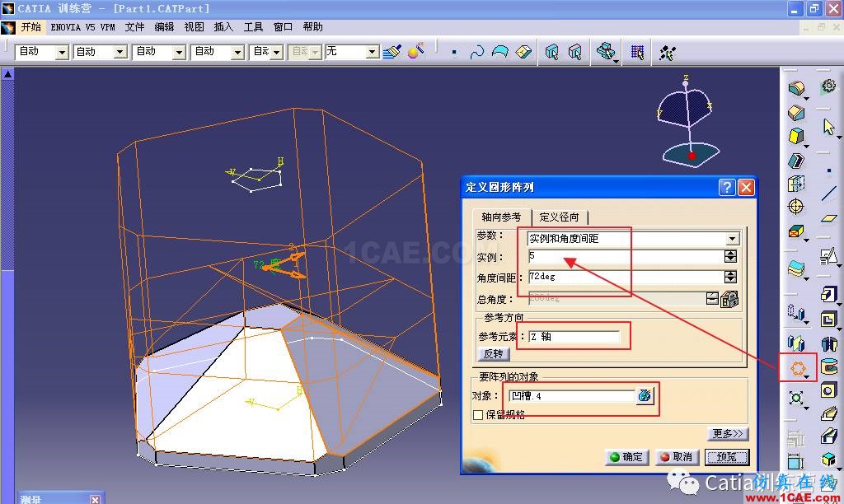
Task: Select the Shell tool
Action: 796,161
